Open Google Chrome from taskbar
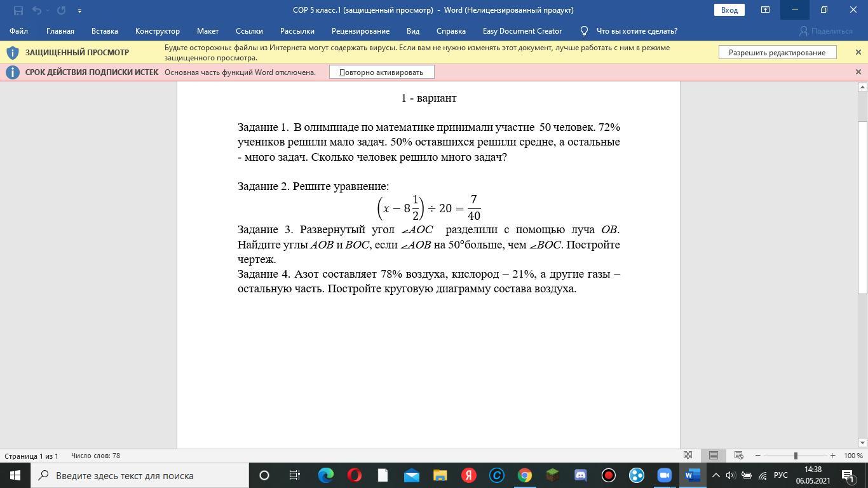 (524, 475)
